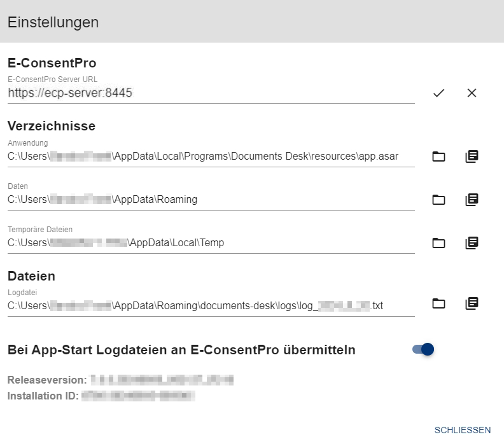Copy the Anwendung path to clipboard
504x444 pixels.
click(x=472, y=156)
